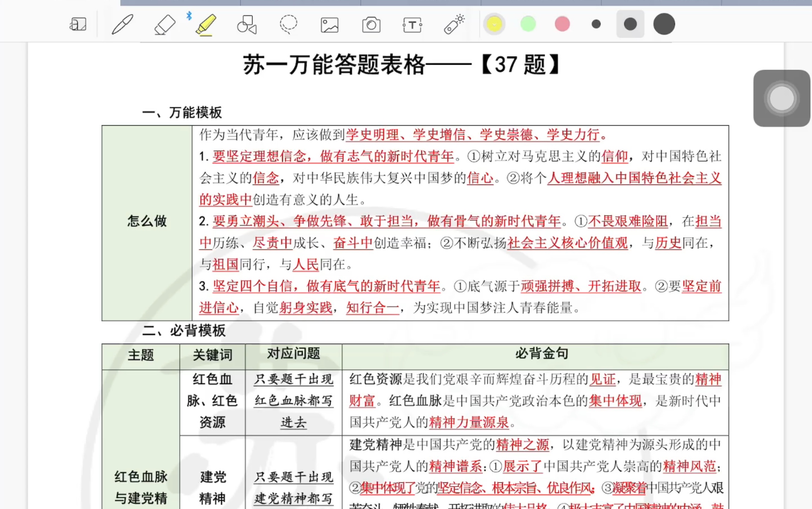Click red text 躬身实践
812x509 pixels.
[x=306, y=308]
